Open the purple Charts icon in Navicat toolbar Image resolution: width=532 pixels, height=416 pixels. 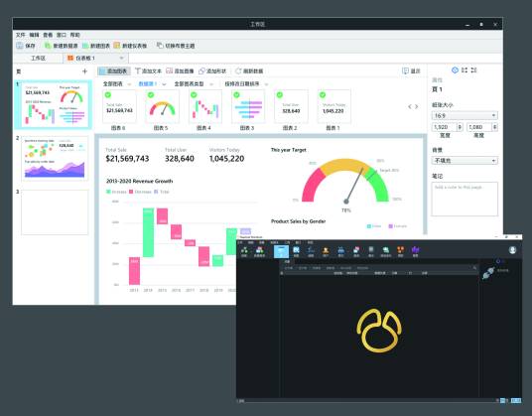point(415,251)
